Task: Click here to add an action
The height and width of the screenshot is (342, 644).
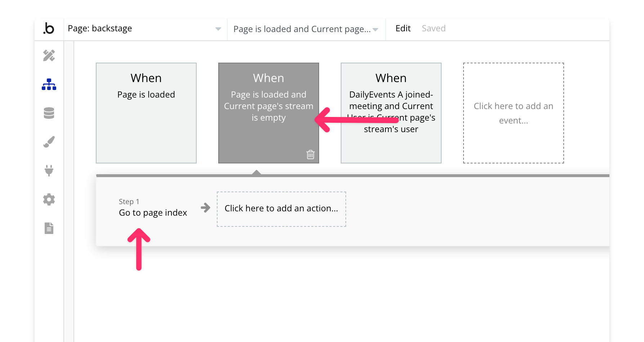Action: click(x=281, y=209)
